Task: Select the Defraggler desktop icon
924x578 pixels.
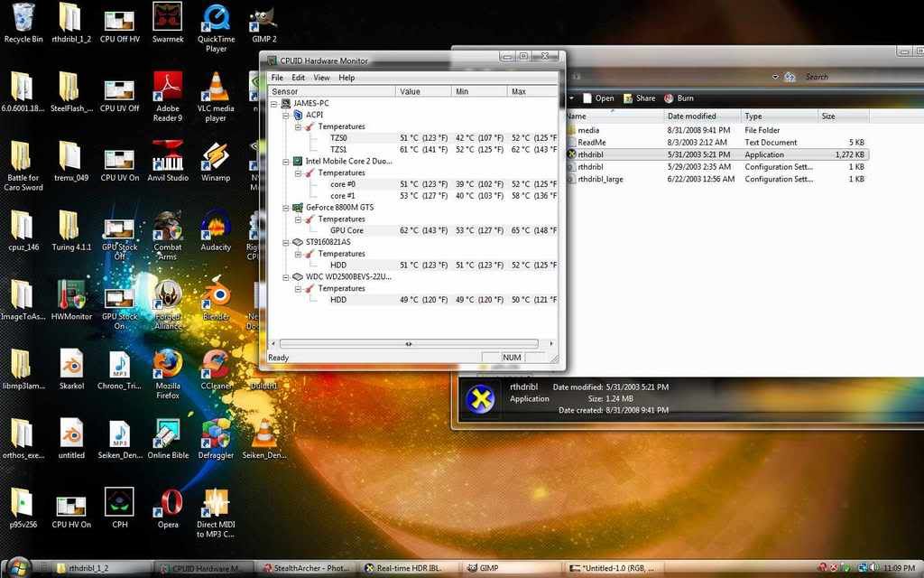Action: click(x=216, y=438)
